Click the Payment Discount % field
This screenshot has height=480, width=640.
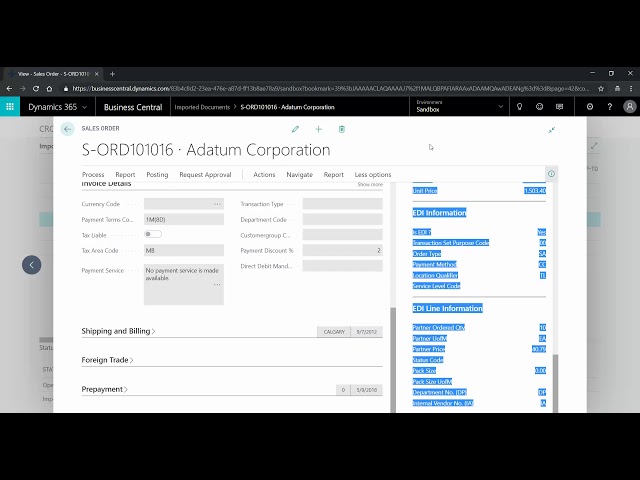(342, 250)
